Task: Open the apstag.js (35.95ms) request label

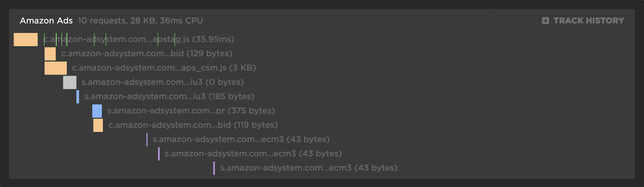Action: [x=138, y=39]
